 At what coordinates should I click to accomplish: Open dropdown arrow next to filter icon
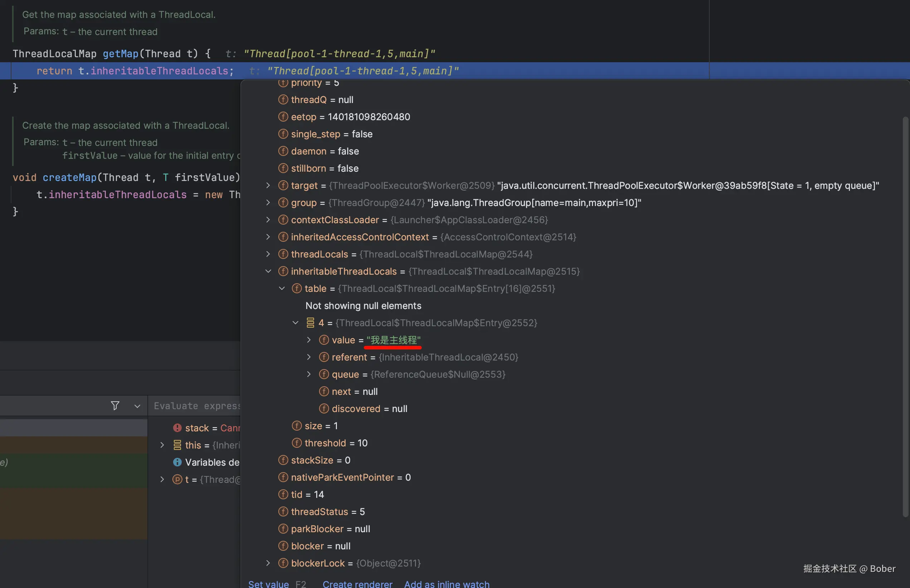pos(137,406)
